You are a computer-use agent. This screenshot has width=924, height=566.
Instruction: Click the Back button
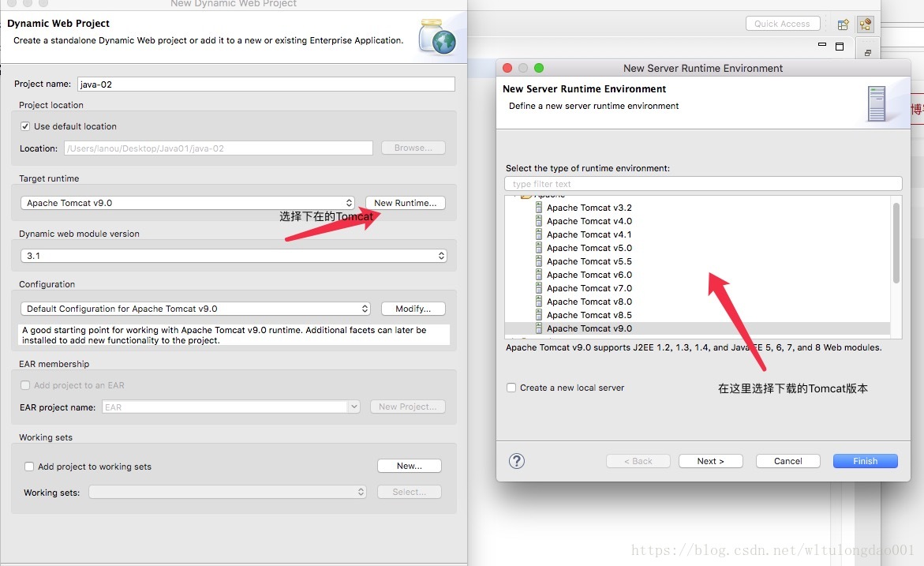tap(638, 461)
